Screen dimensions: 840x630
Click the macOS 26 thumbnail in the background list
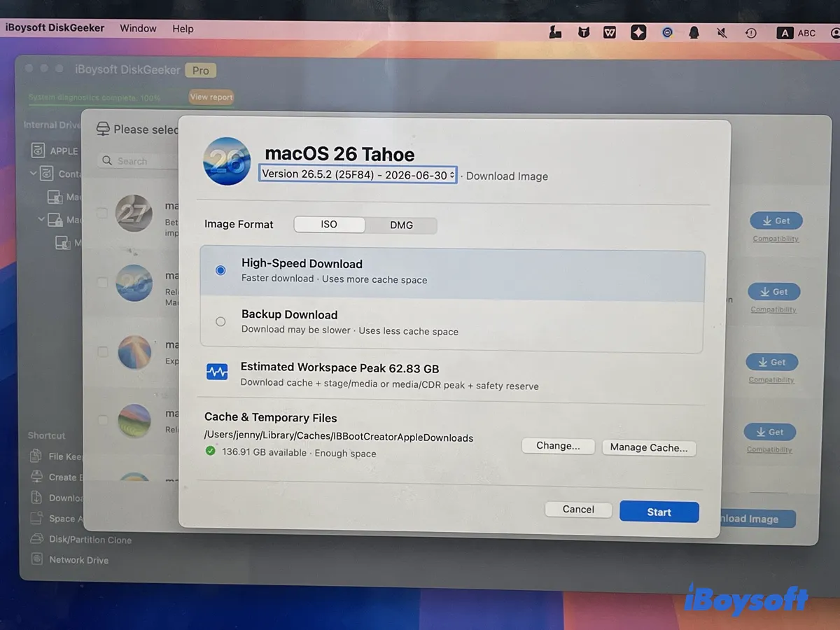[x=134, y=283]
